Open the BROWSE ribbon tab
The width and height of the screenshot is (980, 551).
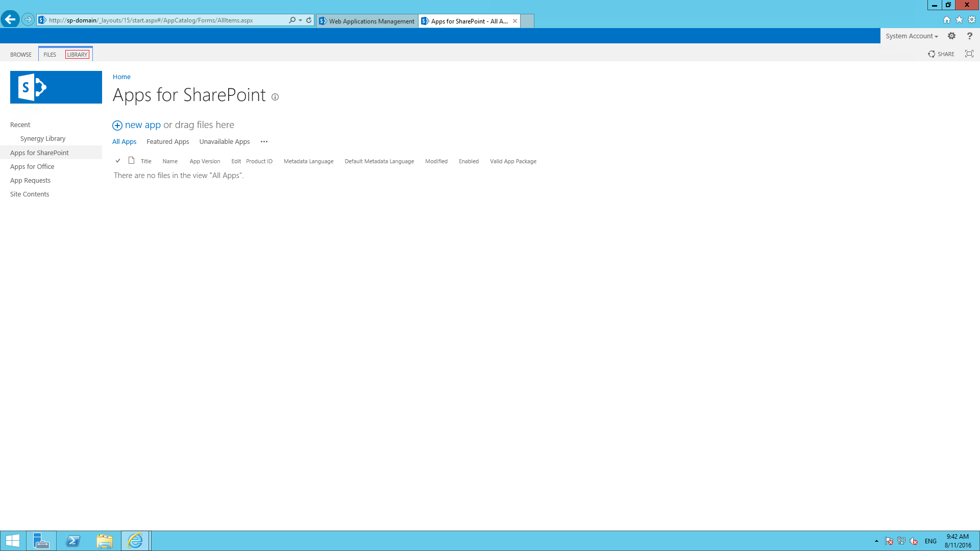click(x=21, y=55)
